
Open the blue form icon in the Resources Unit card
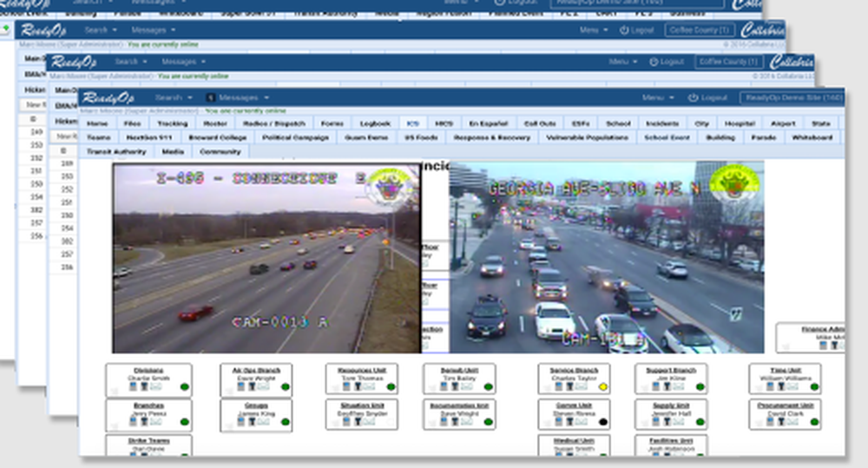click(x=346, y=386)
